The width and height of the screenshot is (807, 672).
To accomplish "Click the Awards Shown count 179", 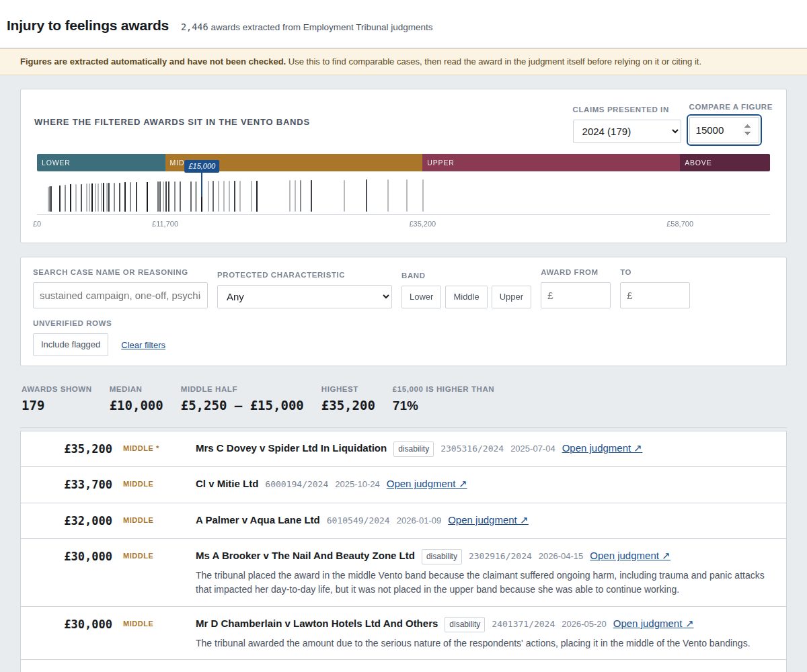I will coord(33,405).
